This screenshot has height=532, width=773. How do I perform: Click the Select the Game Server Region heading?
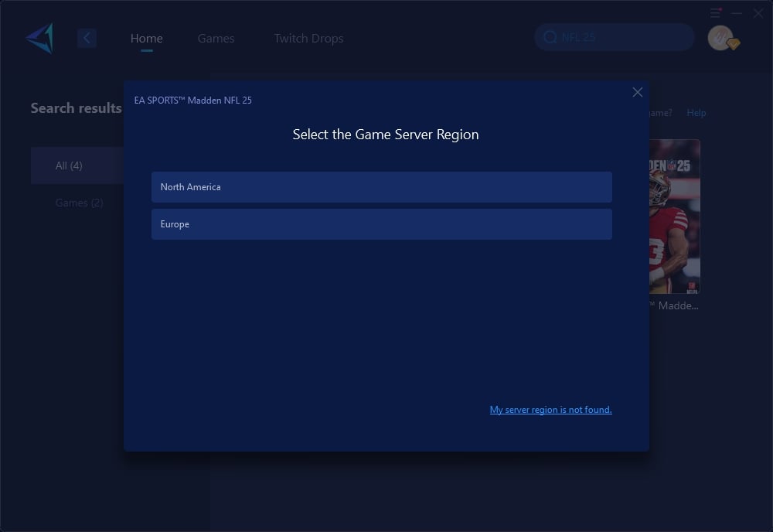[386, 134]
